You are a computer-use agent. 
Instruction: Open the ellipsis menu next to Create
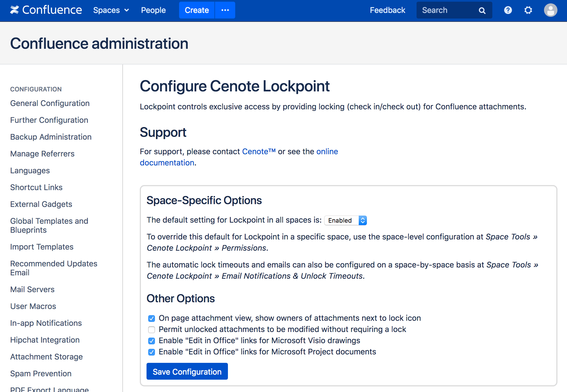point(225,10)
